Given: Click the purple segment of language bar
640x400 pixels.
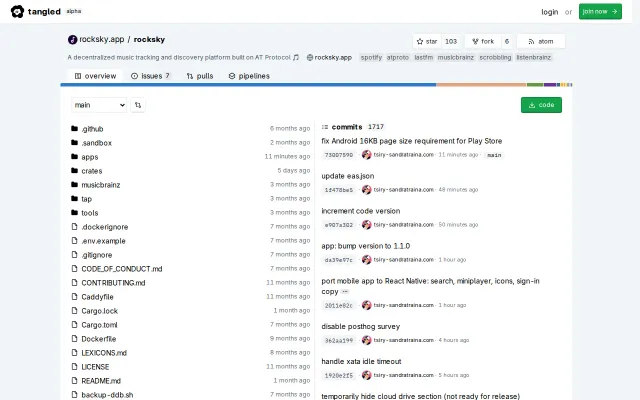Looking at the screenshot, I should (x=550, y=85).
